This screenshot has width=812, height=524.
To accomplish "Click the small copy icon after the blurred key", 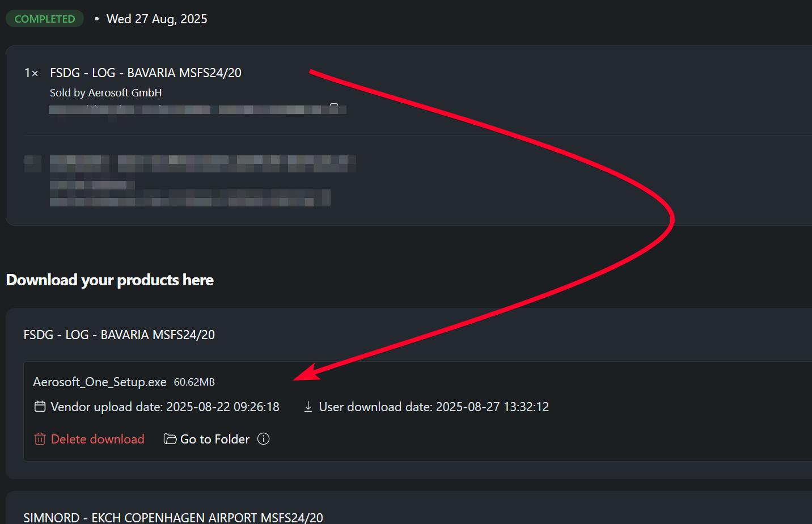I will pyautogui.click(x=334, y=108).
